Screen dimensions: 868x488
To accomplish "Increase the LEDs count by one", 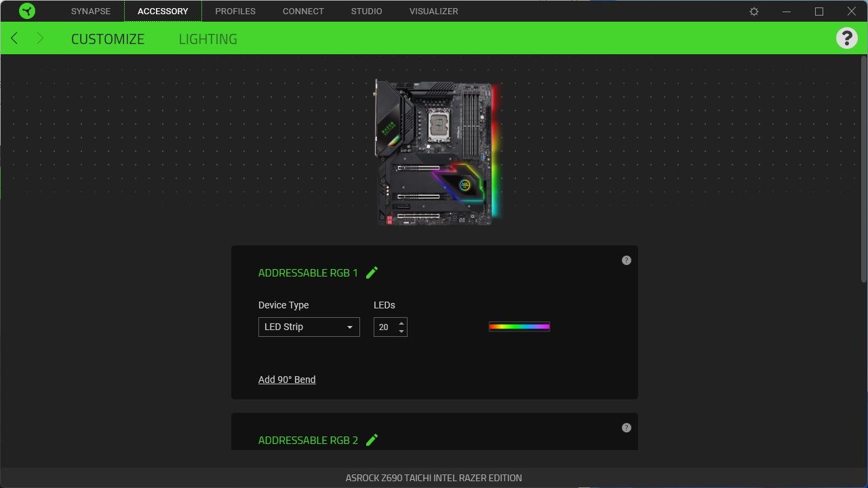I will click(x=401, y=322).
